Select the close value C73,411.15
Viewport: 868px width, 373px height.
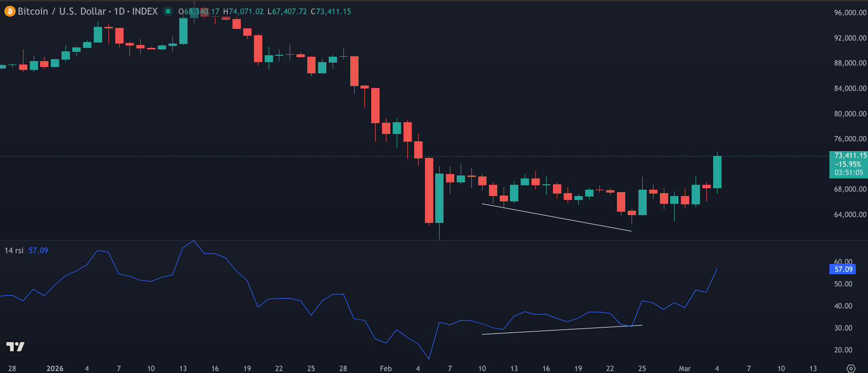[x=331, y=11]
